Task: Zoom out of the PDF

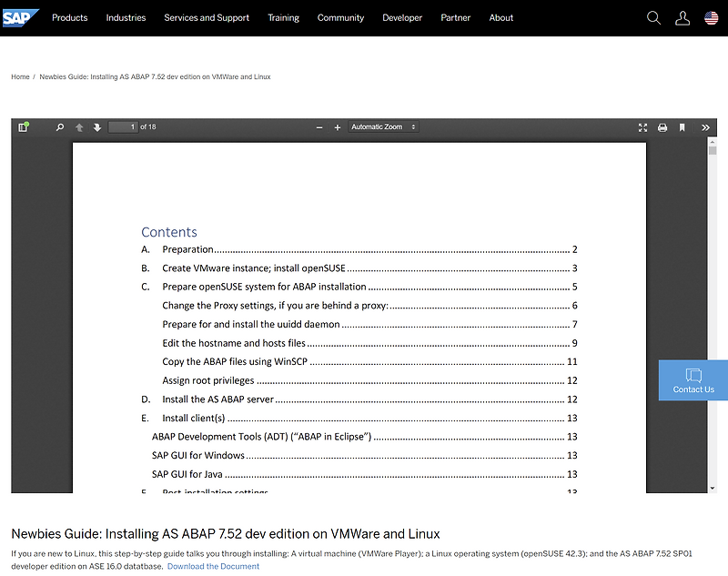Action: coord(318,126)
